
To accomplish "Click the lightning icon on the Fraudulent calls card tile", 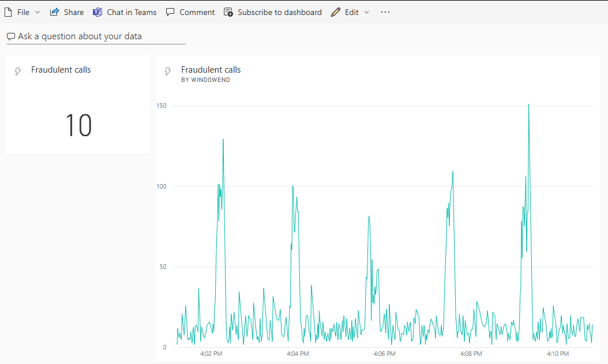I will (17, 72).
